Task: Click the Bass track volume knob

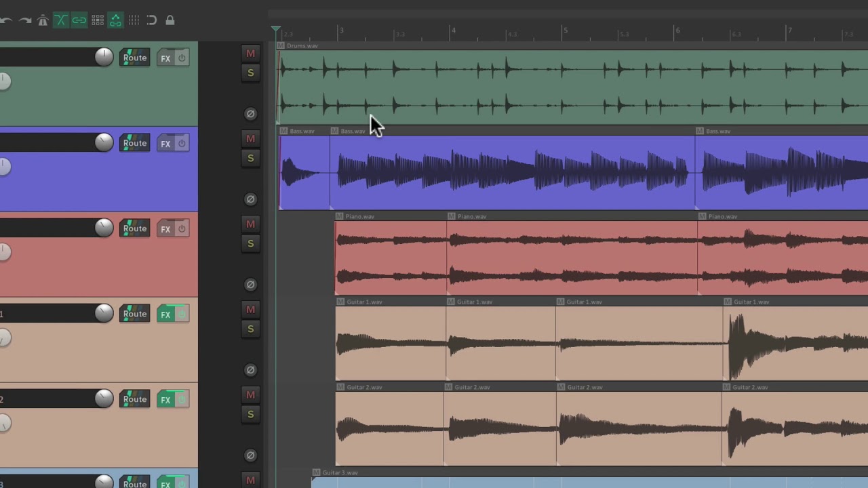Action: coord(104,142)
